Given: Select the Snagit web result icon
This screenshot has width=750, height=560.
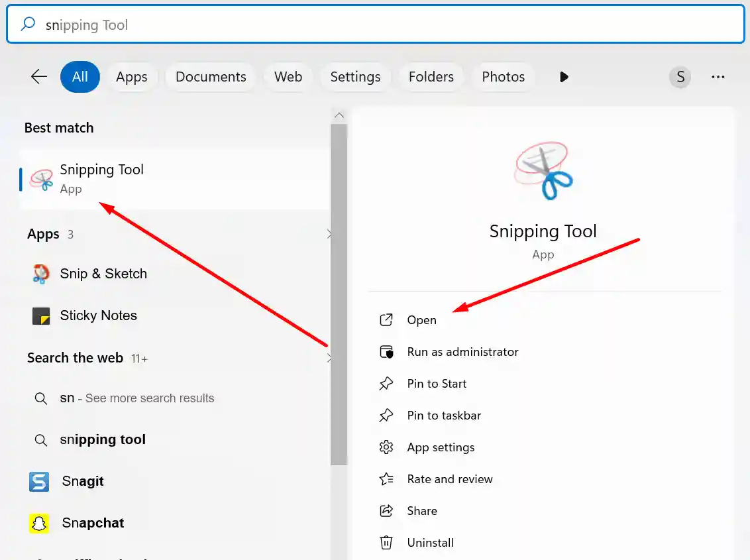Looking at the screenshot, I should (x=39, y=482).
